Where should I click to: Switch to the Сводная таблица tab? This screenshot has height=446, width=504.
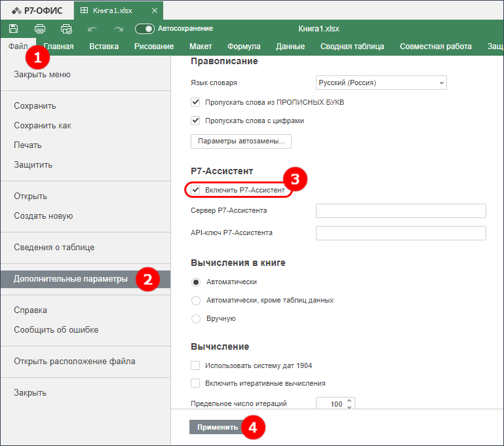[x=352, y=46]
